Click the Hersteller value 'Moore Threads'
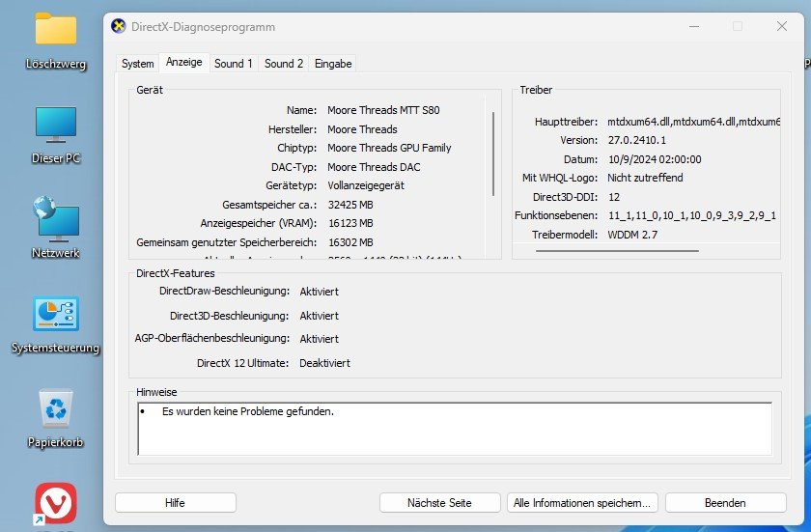This screenshot has width=811, height=532. point(362,129)
